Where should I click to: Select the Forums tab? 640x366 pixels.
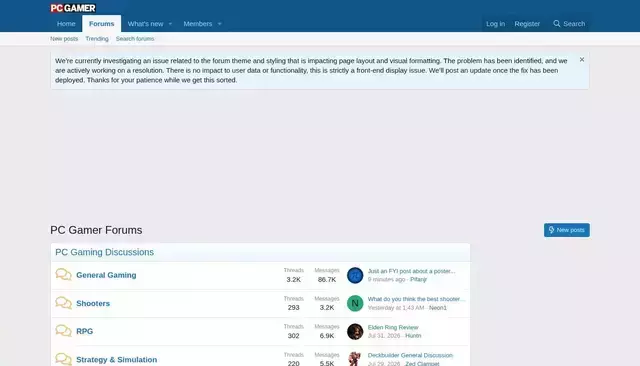(x=102, y=24)
